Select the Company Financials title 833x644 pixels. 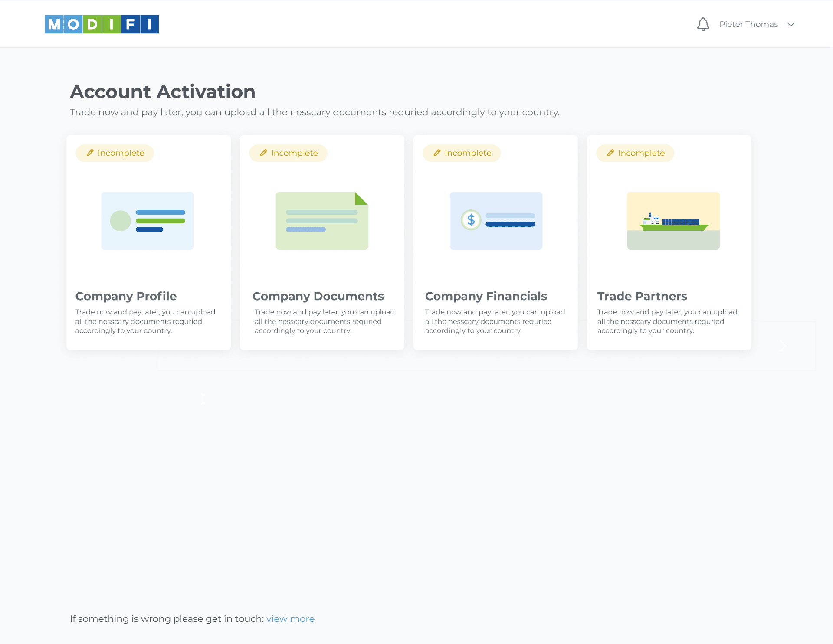pyautogui.click(x=486, y=296)
